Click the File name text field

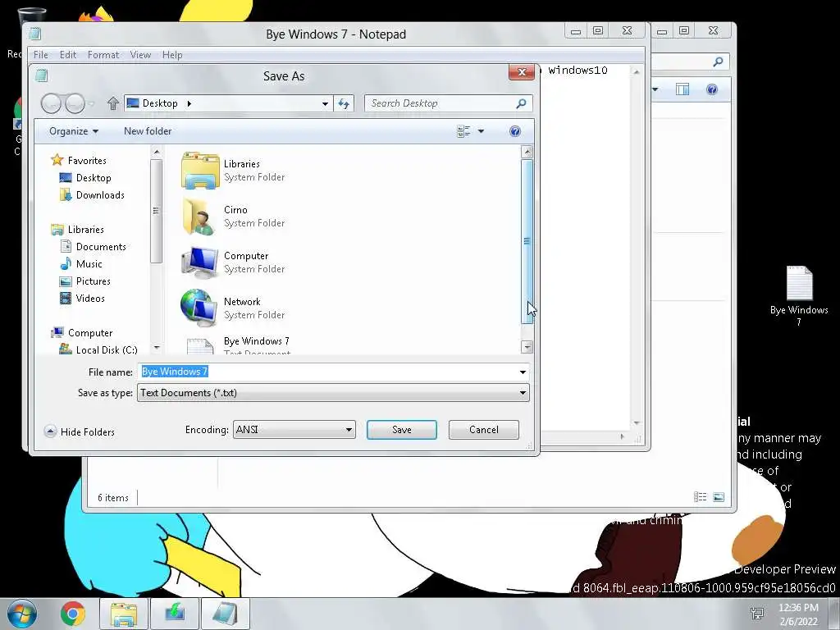(328, 372)
